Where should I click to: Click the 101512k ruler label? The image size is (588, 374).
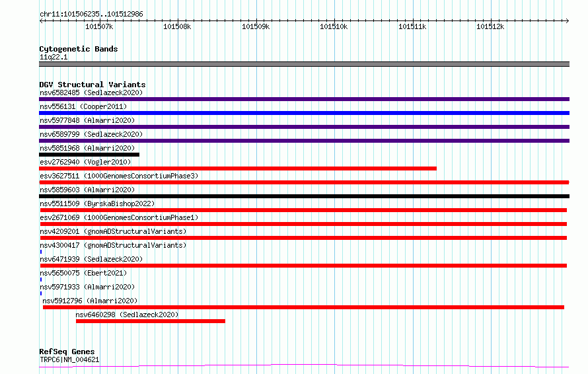pos(490,26)
